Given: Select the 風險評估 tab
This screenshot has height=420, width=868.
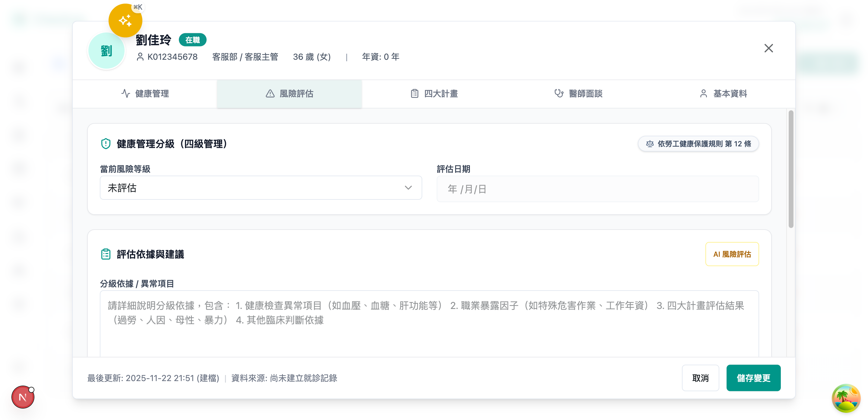Looking at the screenshot, I should click(290, 94).
